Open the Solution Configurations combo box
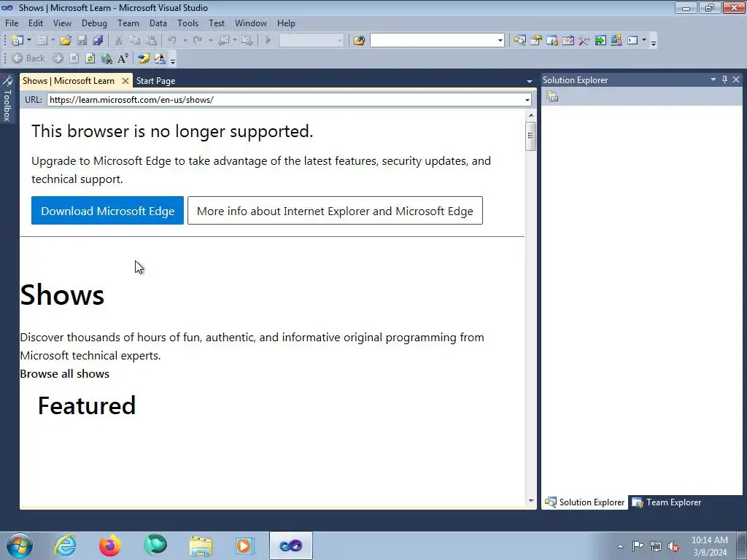Viewport: 747px width, 560px height. tap(311, 41)
